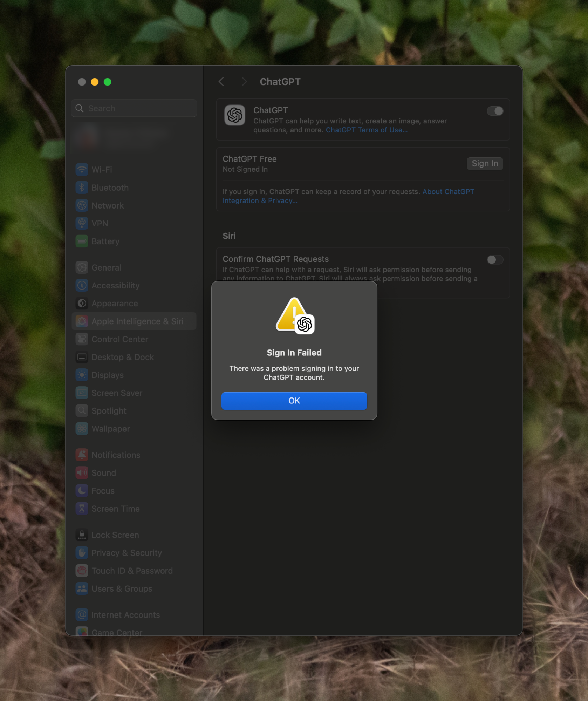Choose the Lock Screen sidebar label

click(x=115, y=535)
